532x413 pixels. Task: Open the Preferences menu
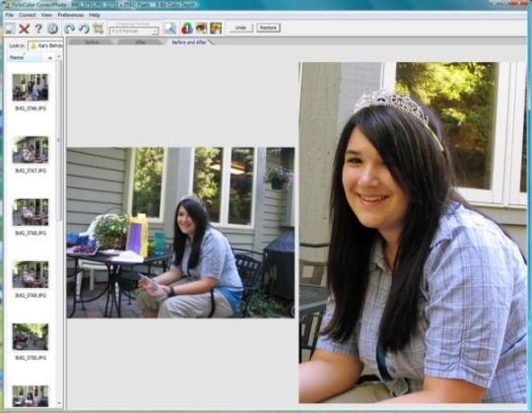click(x=71, y=15)
